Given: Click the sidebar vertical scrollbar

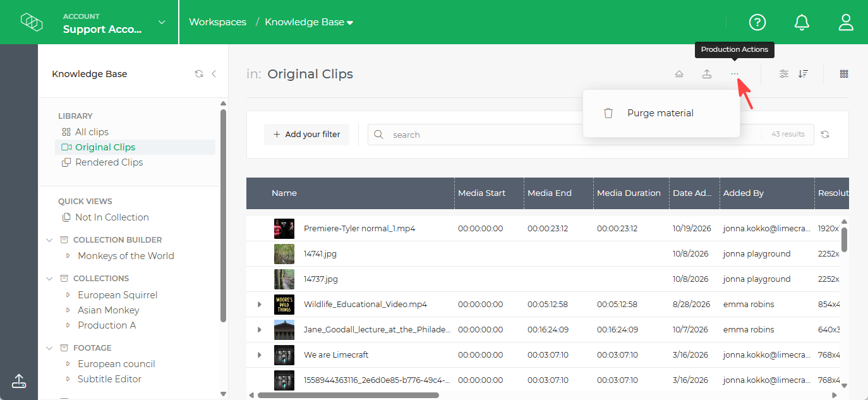Looking at the screenshot, I should [x=223, y=215].
